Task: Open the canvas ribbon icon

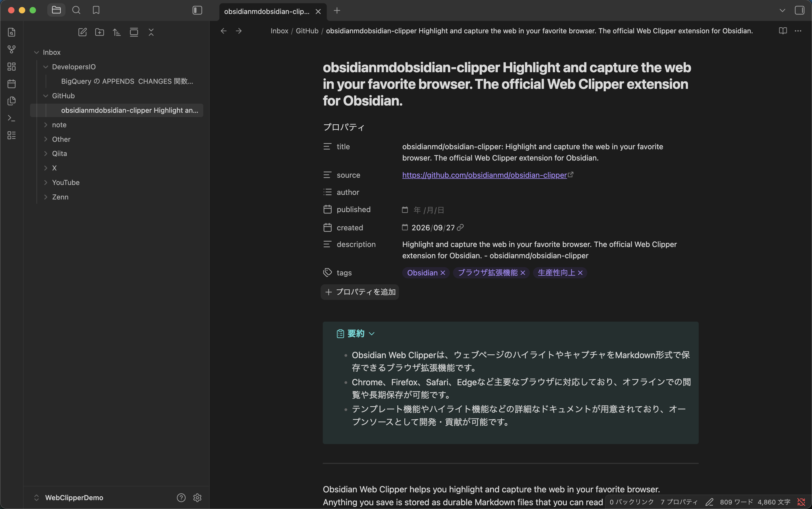Action: [x=12, y=67]
